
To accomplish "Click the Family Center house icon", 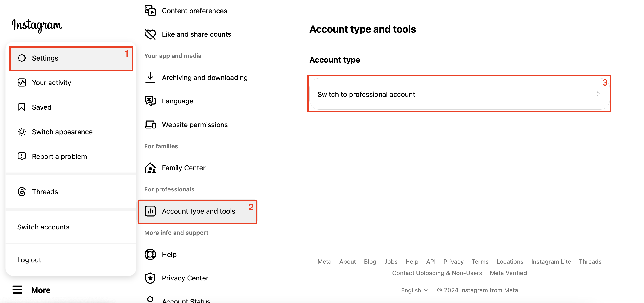I will click(150, 168).
